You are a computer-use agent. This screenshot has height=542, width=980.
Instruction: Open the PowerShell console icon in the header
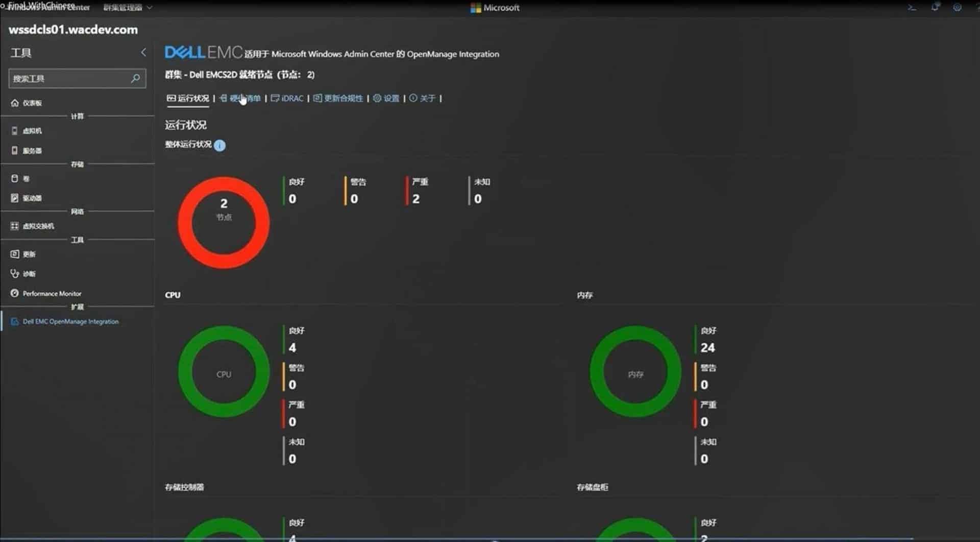click(x=912, y=7)
